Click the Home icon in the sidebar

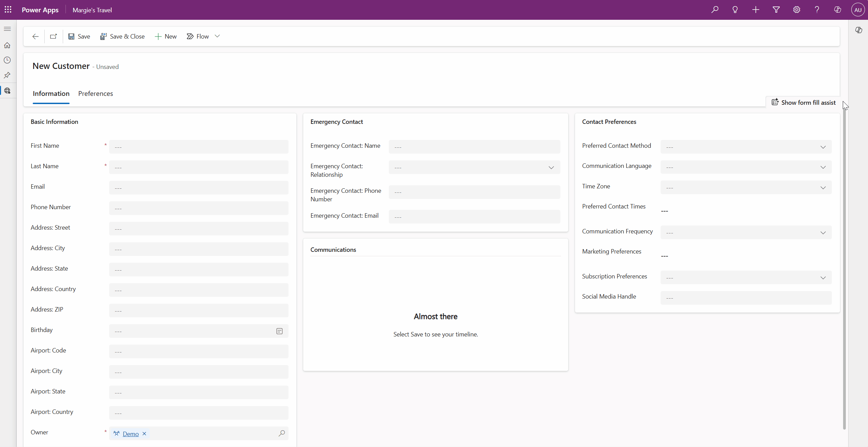tap(7, 45)
